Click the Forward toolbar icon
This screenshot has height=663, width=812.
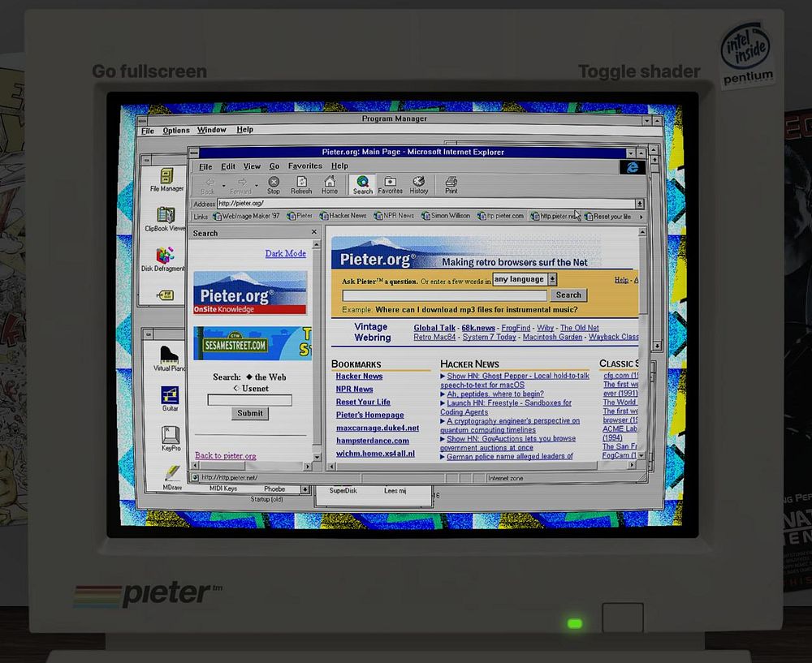(241, 185)
